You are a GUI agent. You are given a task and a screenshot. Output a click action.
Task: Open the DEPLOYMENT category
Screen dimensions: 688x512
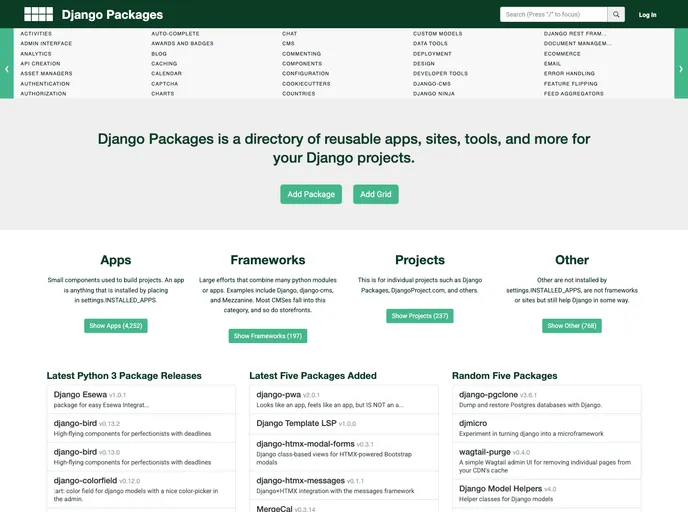point(432,54)
